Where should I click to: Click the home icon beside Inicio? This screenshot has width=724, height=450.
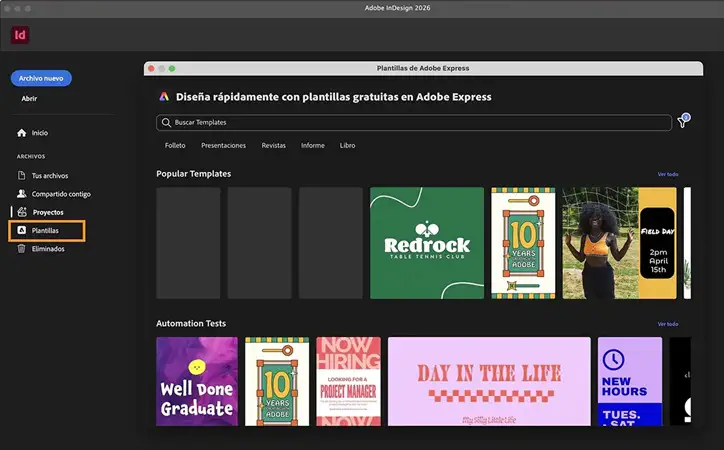(22, 133)
